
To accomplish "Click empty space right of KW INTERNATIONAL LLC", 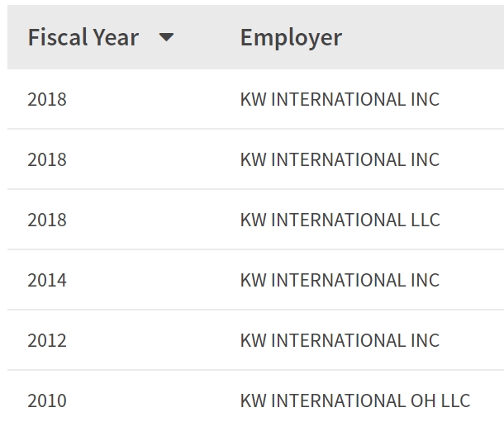I will pyautogui.click(x=472, y=220).
